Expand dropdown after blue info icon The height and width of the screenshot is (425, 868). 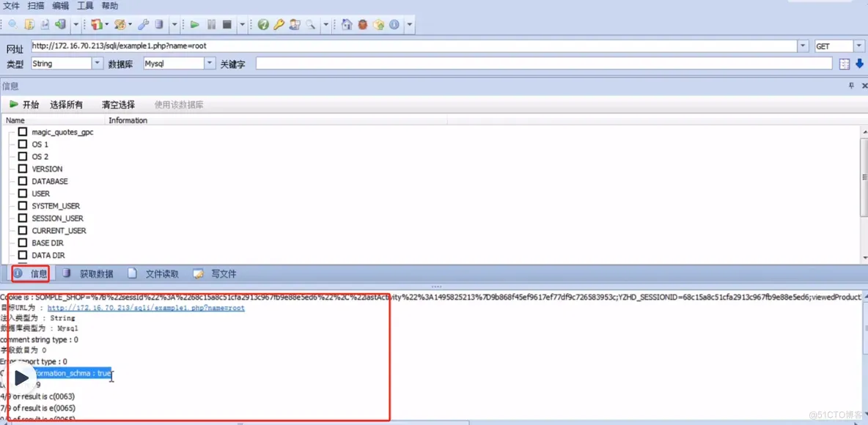409,24
